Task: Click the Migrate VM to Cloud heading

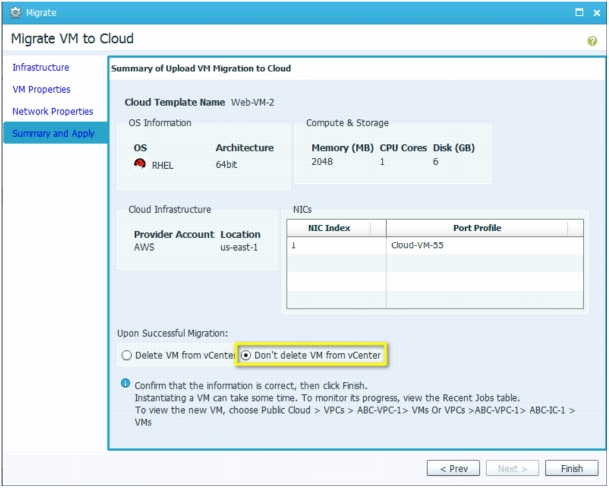Action: (x=72, y=39)
